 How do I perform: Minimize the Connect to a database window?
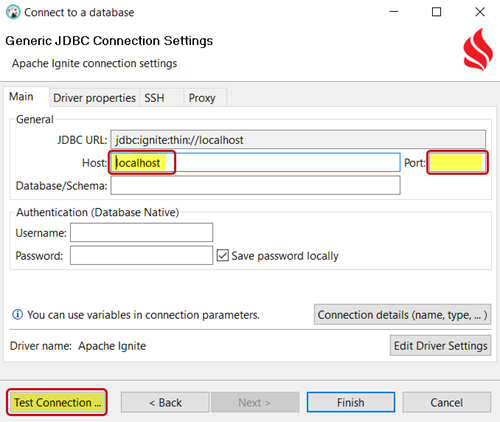coord(394,12)
